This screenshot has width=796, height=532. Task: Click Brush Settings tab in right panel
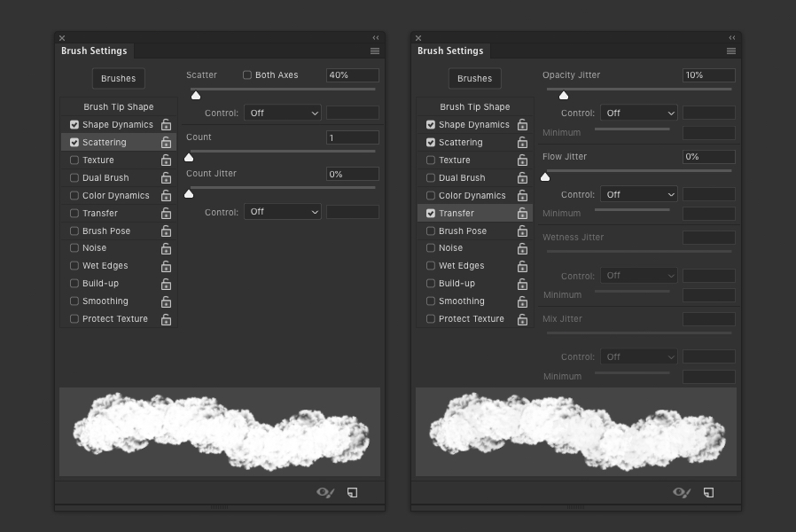pyautogui.click(x=451, y=51)
